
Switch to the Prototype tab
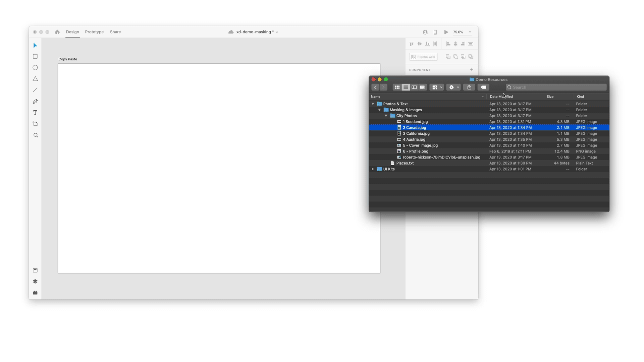pos(94,32)
